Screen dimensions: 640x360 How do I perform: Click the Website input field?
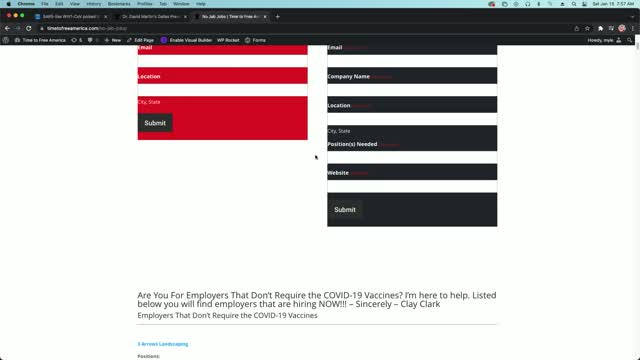pyautogui.click(x=412, y=186)
